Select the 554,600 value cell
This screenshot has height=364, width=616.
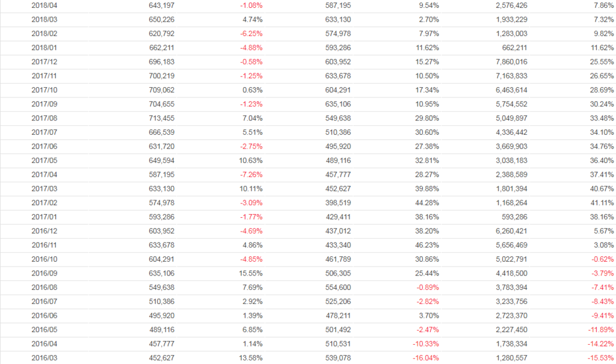click(337, 288)
